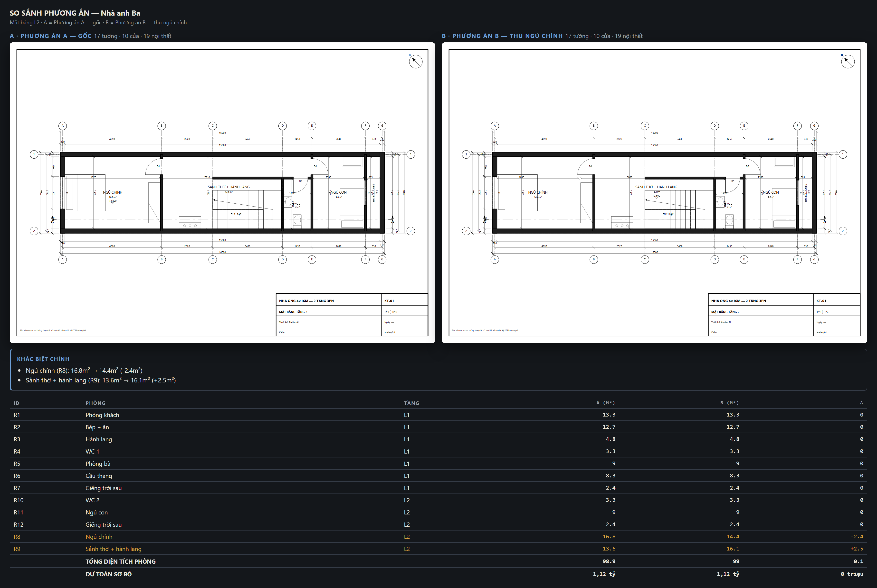Open the plan B drawing sheet
The height and width of the screenshot is (588, 877).
click(654, 192)
